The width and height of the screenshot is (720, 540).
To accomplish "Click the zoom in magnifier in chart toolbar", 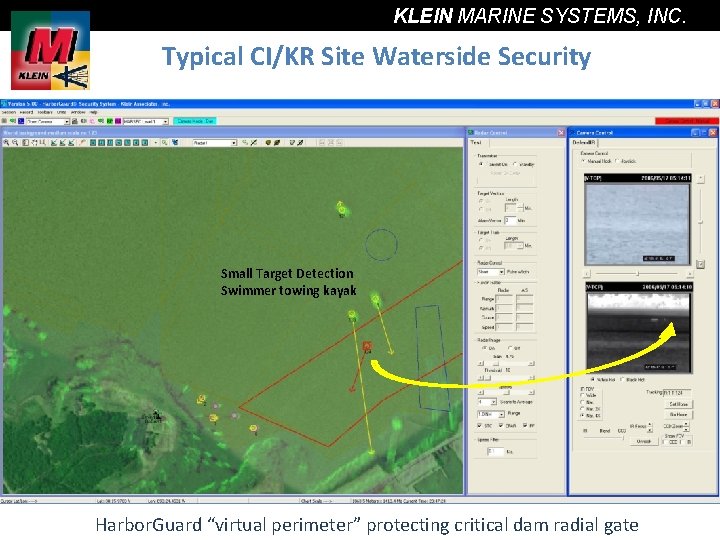I will pyautogui.click(x=6, y=143).
